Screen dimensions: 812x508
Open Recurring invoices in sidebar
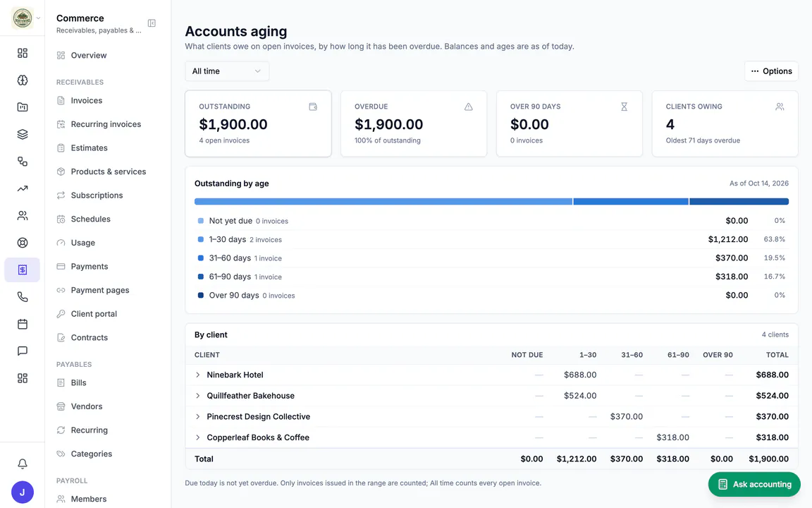108,124
